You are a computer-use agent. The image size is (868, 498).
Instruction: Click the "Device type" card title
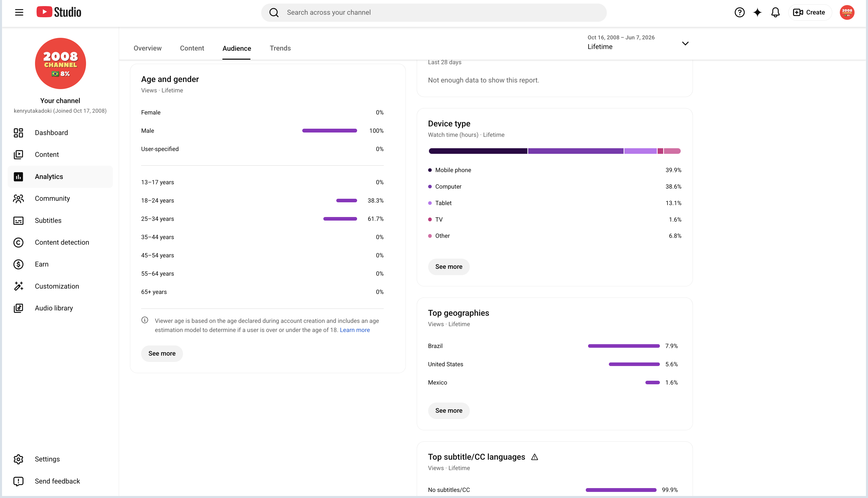[449, 124]
